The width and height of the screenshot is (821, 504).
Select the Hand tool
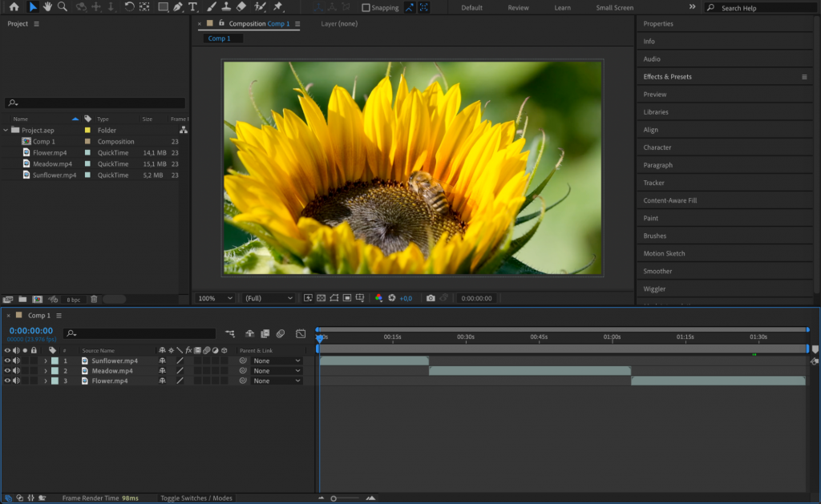pyautogui.click(x=46, y=7)
